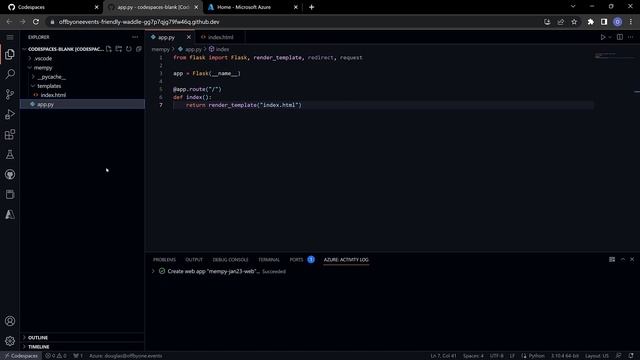Viewport: 640px width, 360px height.
Task: Open notifications bell in status bar
Action: click(631, 356)
